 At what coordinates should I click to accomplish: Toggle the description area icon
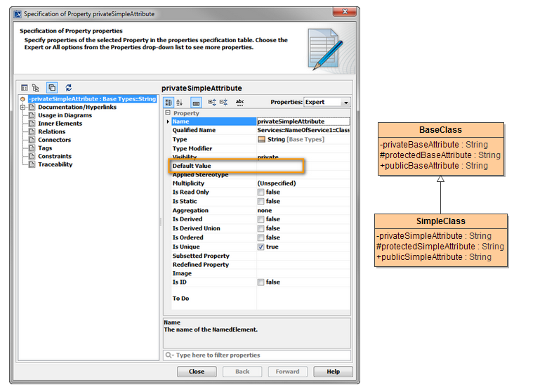pyautogui.click(x=196, y=103)
